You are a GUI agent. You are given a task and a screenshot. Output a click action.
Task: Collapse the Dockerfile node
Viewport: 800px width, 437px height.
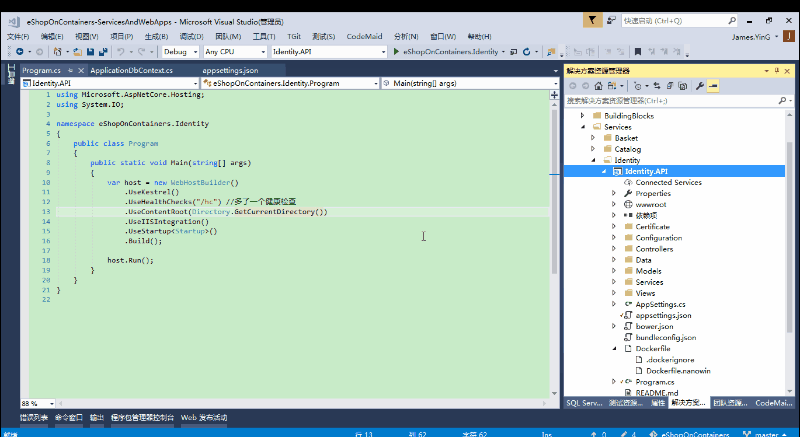click(x=614, y=349)
